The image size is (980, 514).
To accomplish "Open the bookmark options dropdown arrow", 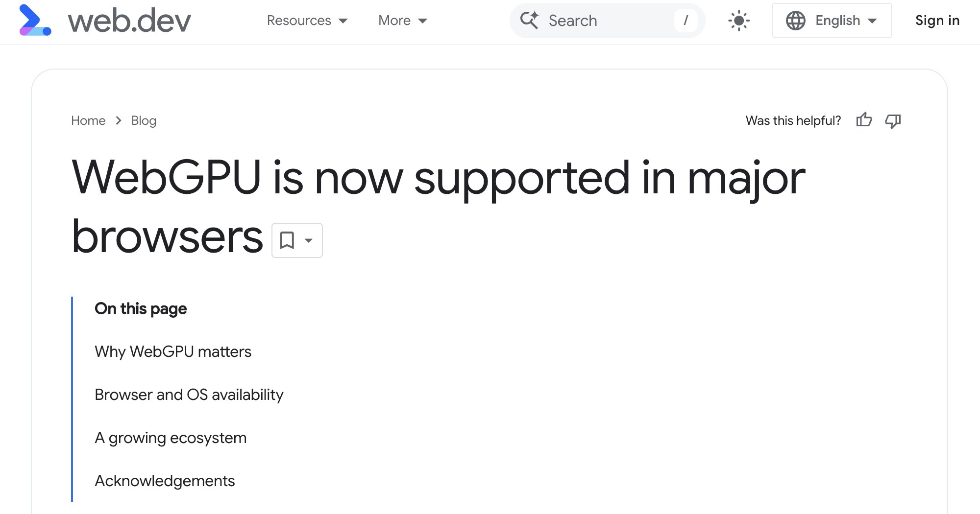I will pos(308,240).
